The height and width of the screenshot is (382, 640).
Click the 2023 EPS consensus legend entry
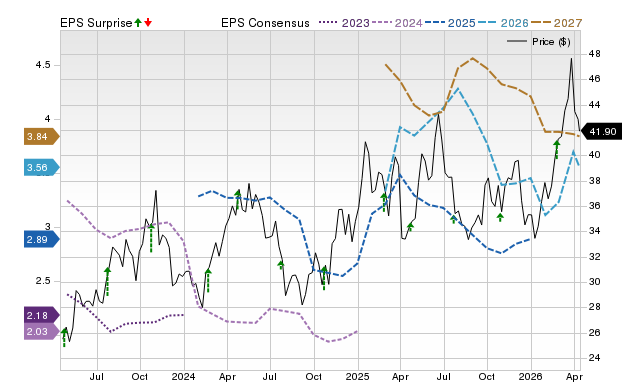click(344, 23)
